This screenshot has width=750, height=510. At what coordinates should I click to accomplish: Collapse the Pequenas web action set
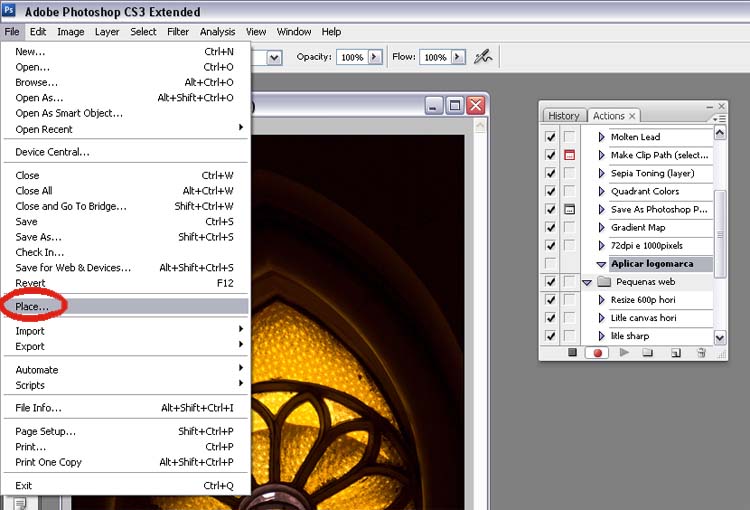pyautogui.click(x=588, y=283)
